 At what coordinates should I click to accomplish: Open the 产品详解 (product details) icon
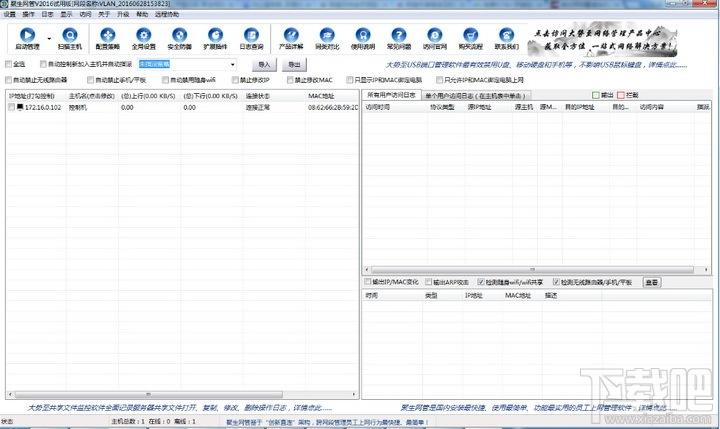pos(291,35)
